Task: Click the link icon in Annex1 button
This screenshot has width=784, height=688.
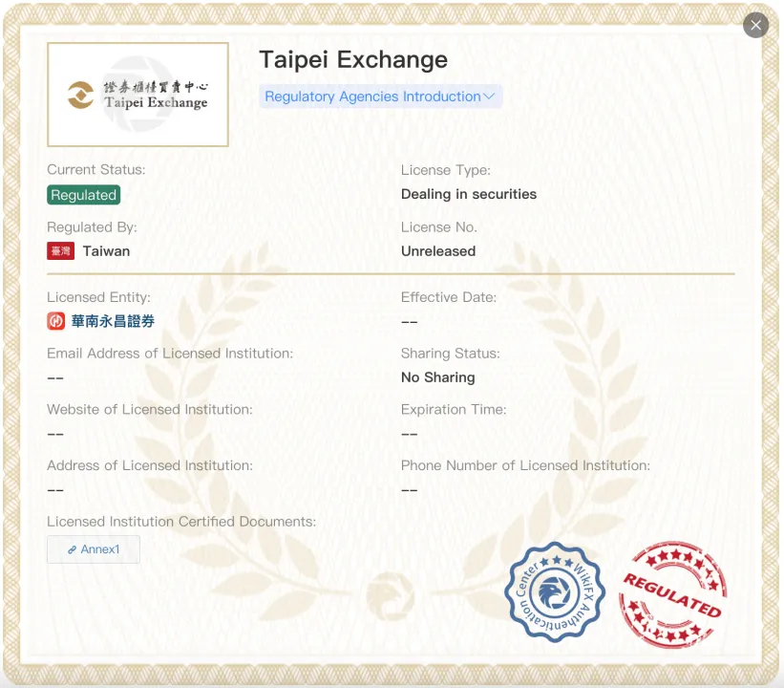Action: (x=72, y=549)
